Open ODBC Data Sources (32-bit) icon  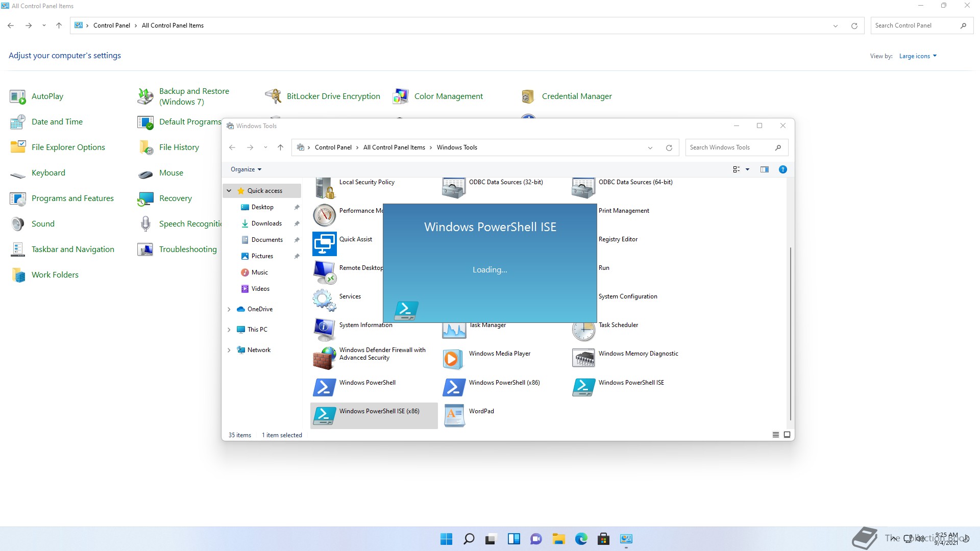click(454, 188)
